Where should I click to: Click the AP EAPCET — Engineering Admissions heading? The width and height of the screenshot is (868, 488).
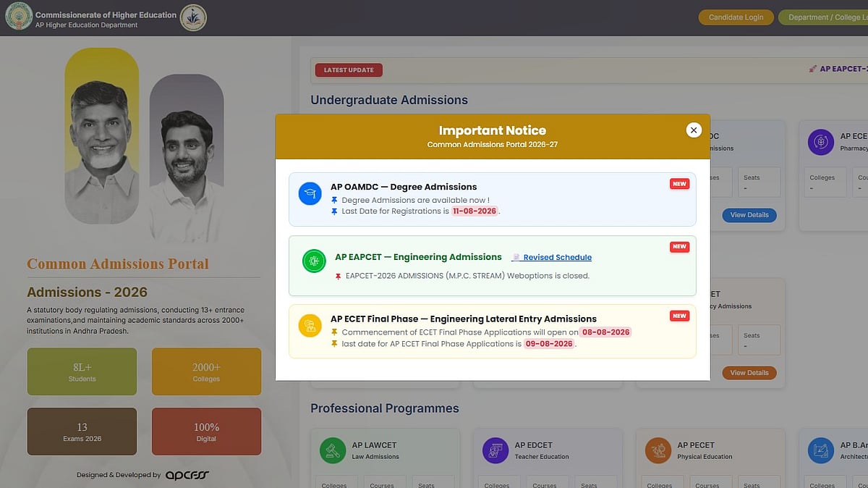[418, 257]
